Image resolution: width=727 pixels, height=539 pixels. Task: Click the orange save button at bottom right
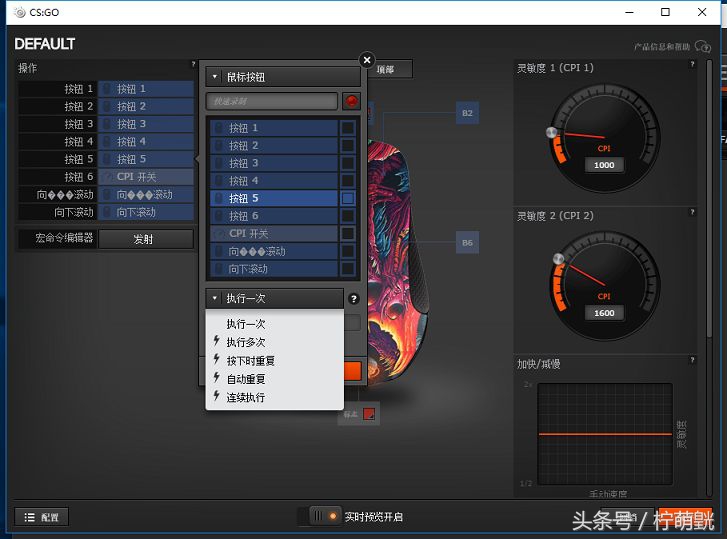point(685,517)
